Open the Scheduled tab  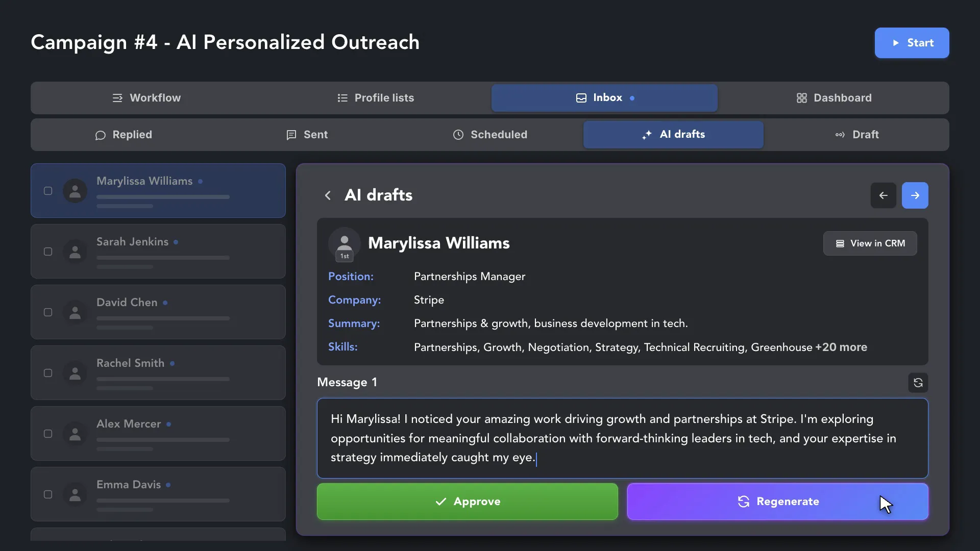point(490,135)
